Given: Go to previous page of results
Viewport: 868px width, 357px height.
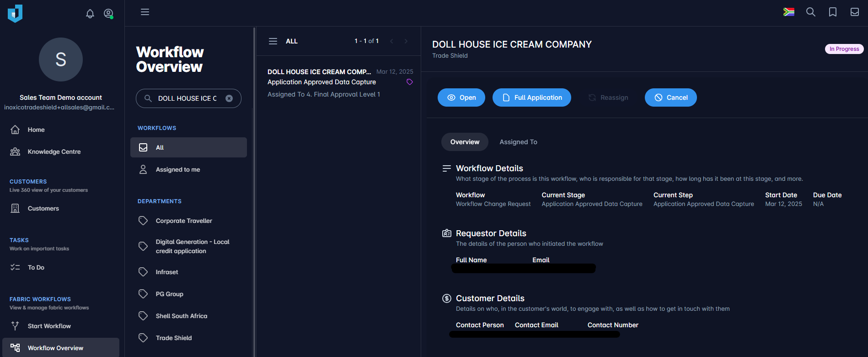Looking at the screenshot, I should click(391, 41).
